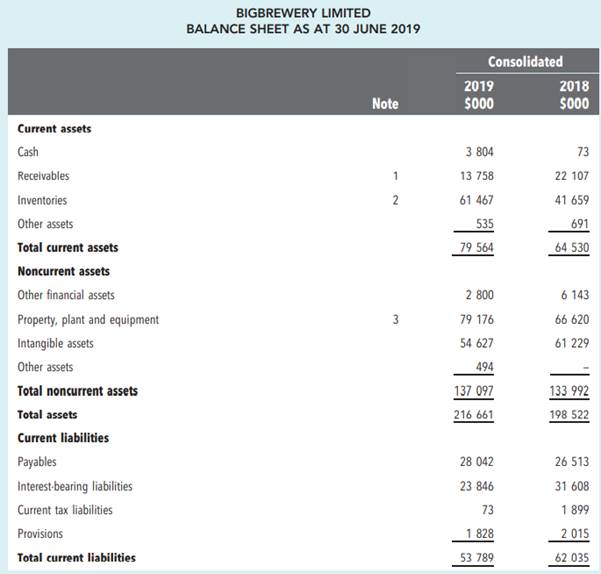
Task: Open note 2 beside Inventories
Action: pyautogui.click(x=395, y=200)
